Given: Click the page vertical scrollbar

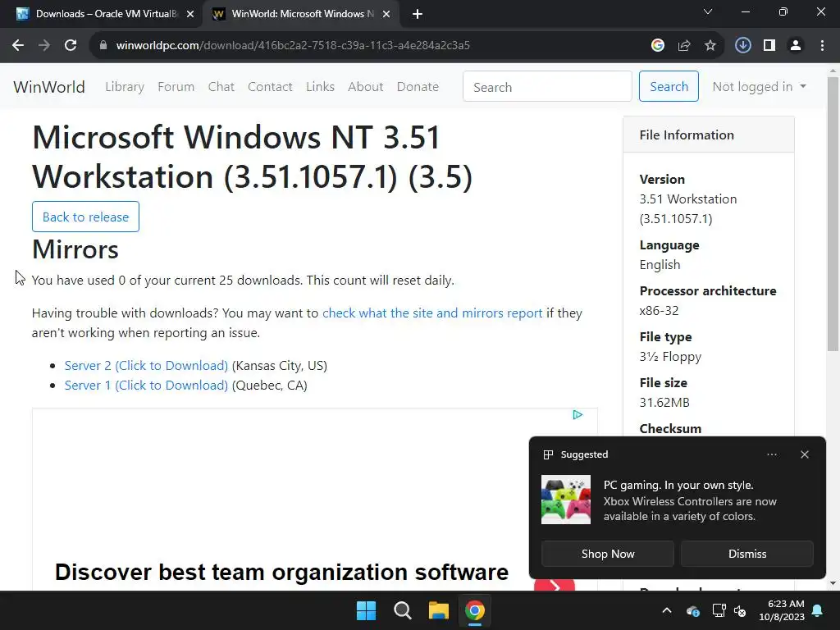Looking at the screenshot, I should pyautogui.click(x=833, y=214).
